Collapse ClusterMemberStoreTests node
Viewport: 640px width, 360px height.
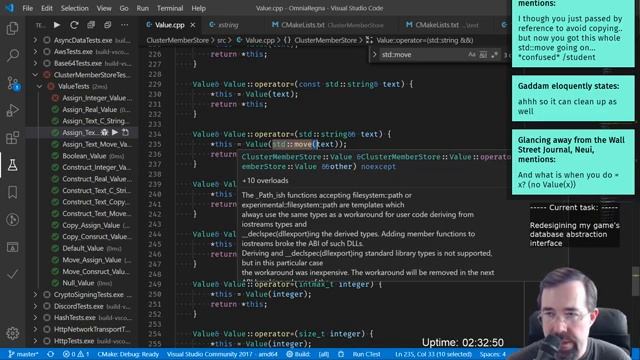pos(36,75)
